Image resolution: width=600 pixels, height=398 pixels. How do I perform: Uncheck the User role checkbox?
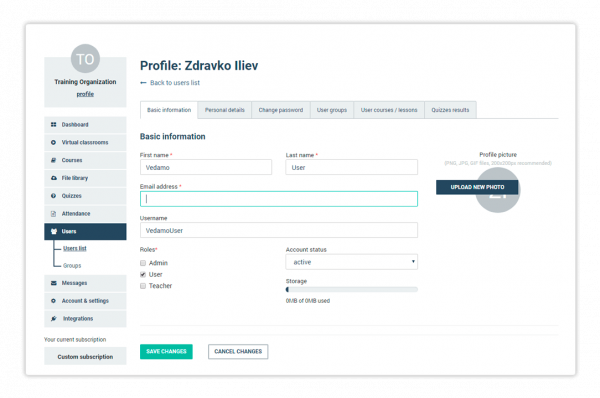[143, 274]
